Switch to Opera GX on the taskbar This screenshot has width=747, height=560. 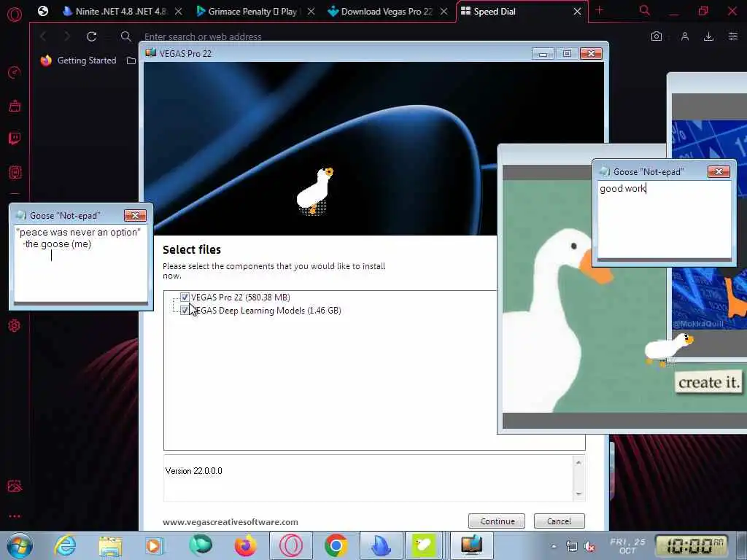pos(291,545)
